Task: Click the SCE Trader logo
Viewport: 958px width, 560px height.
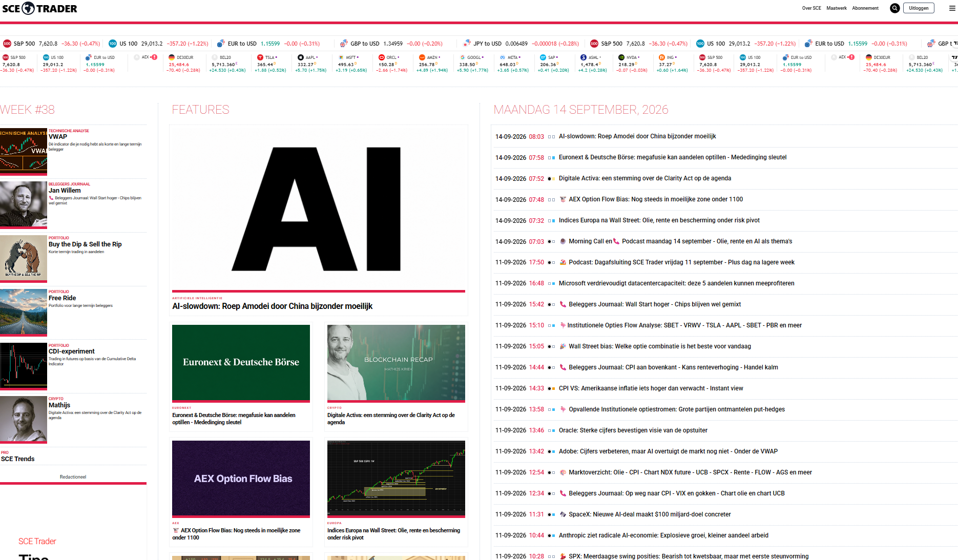Action: [x=39, y=8]
